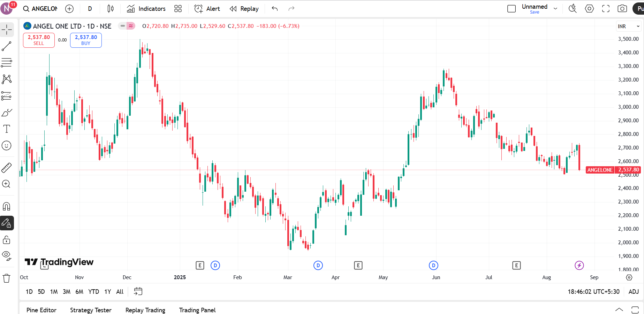Click the ANGELONE price label on scale

point(600,170)
